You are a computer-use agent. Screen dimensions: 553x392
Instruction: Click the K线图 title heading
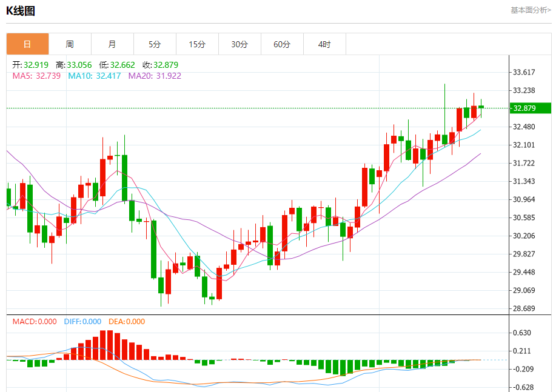(21, 11)
